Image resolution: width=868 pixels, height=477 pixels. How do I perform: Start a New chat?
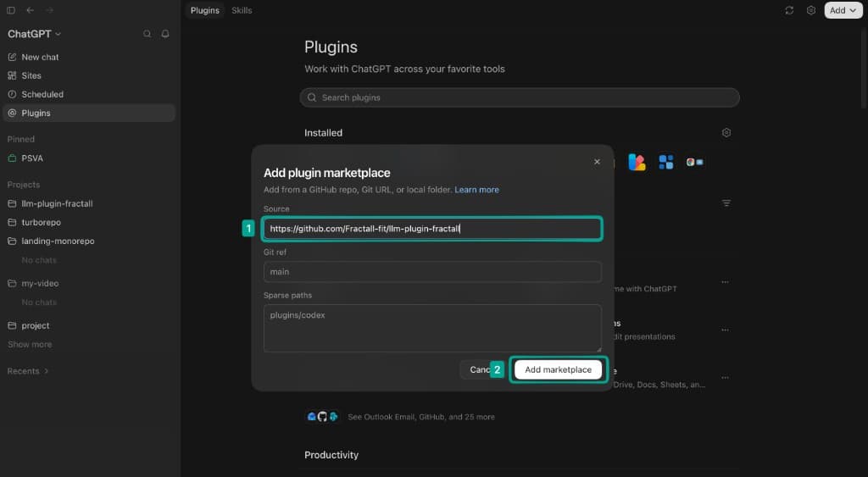(x=88, y=57)
